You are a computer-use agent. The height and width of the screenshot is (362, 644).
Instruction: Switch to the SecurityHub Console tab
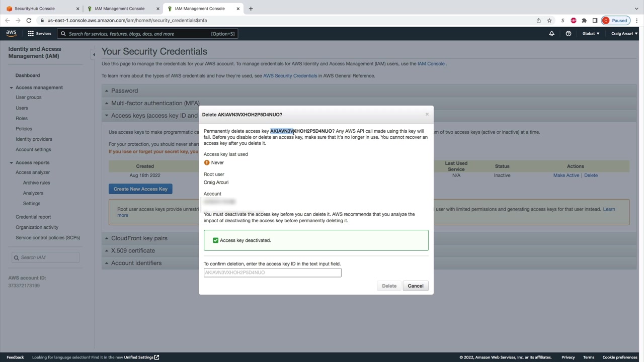(41, 9)
